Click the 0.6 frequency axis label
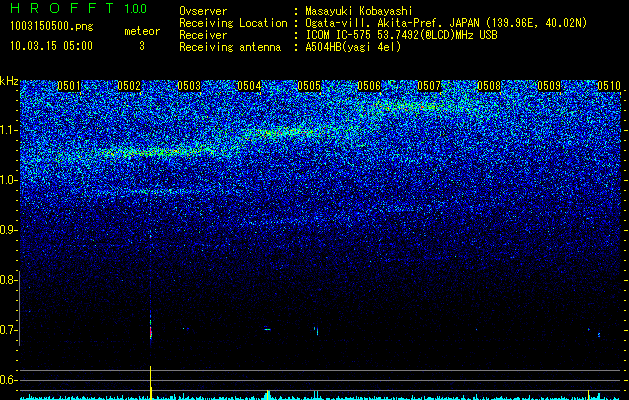The height and width of the screenshot is (400, 629). point(8,380)
